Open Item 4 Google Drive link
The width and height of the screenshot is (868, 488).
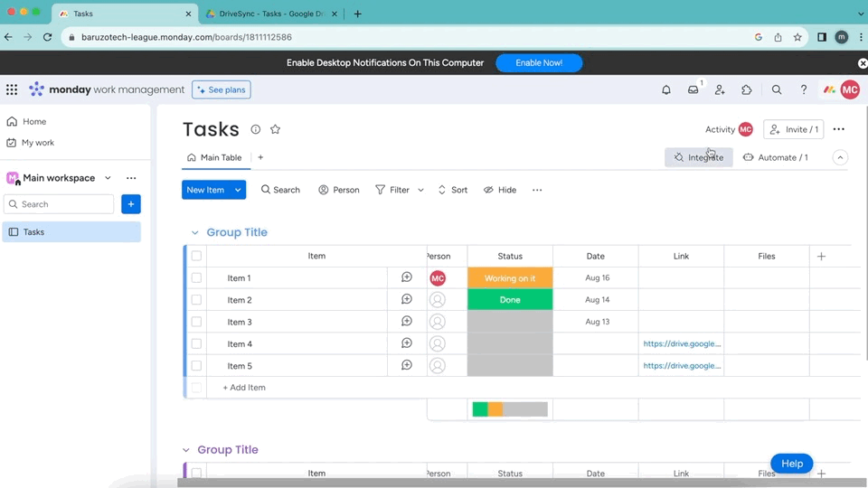682,343
